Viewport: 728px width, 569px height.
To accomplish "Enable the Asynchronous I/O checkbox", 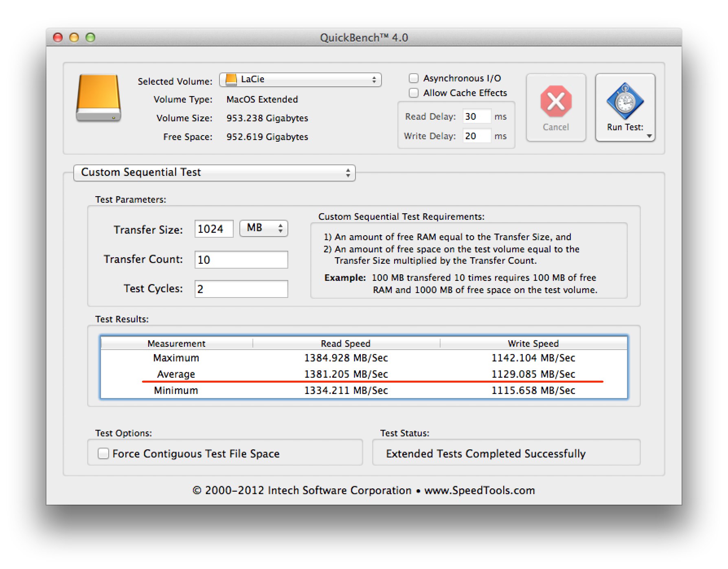I will pyautogui.click(x=414, y=78).
